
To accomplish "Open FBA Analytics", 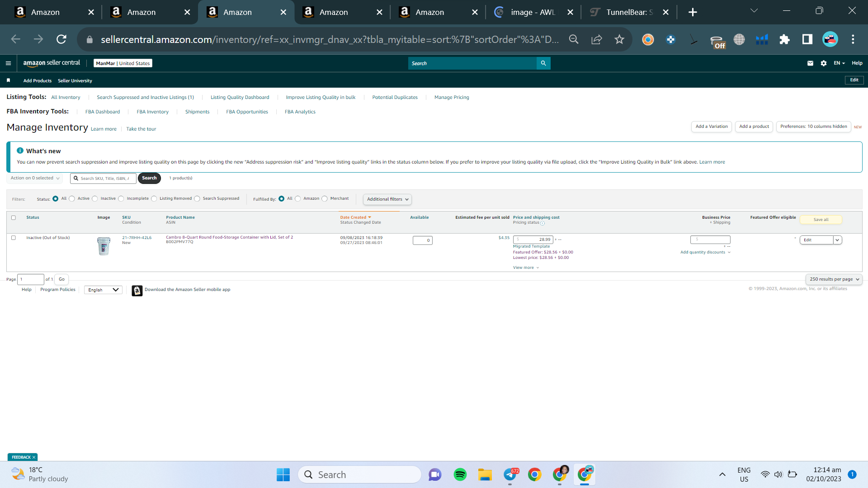I will click(300, 112).
